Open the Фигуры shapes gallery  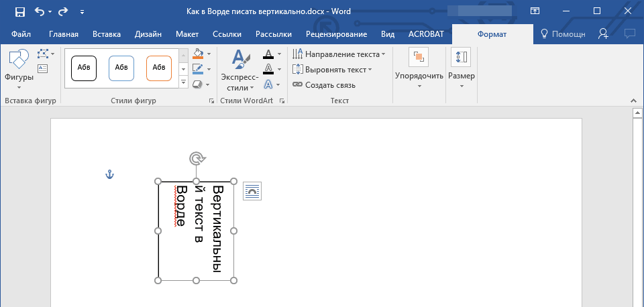(x=19, y=69)
